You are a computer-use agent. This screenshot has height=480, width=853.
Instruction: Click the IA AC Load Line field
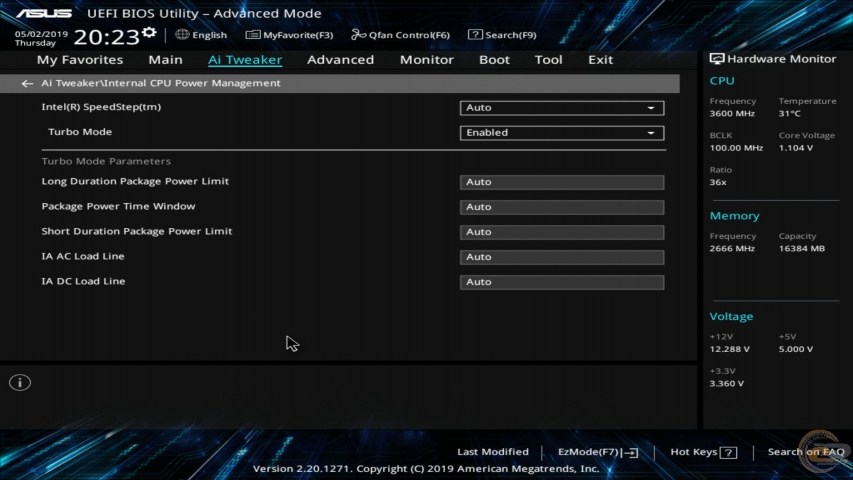(x=562, y=257)
